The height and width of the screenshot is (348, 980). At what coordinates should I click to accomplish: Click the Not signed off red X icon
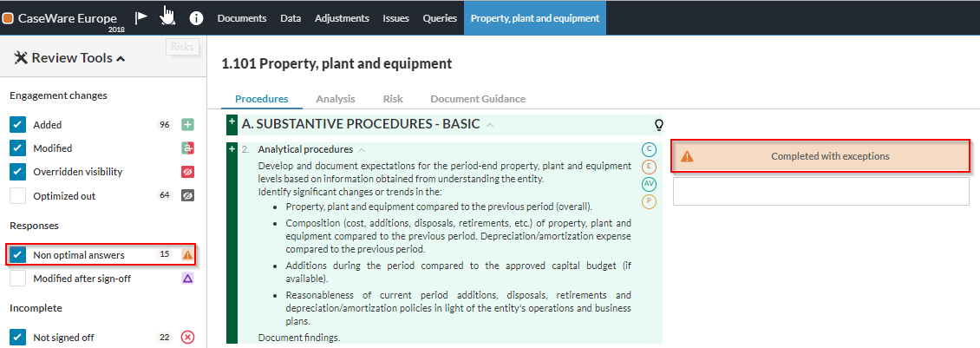[x=187, y=338]
